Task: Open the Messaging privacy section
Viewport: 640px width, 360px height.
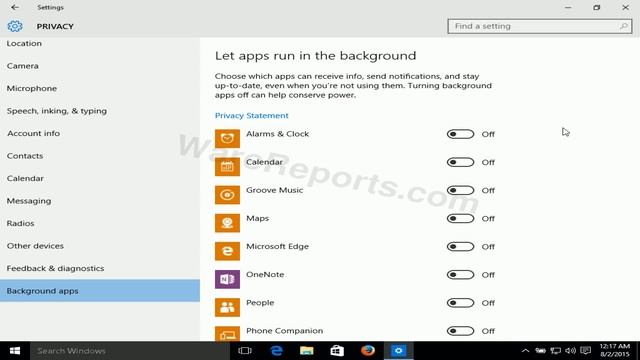Action: point(100,201)
